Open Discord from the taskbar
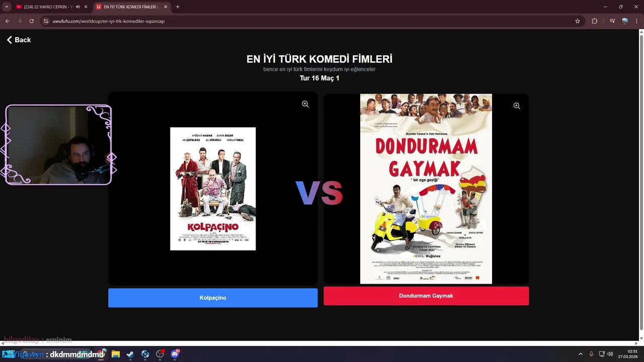Image resolution: width=644 pixels, height=362 pixels. pos(175,354)
